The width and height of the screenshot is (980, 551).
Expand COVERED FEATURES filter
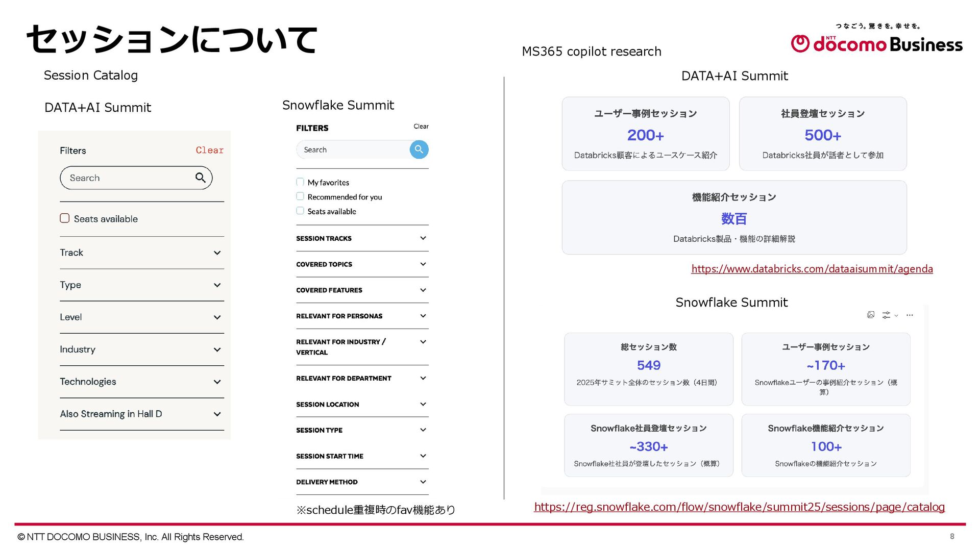coord(362,290)
